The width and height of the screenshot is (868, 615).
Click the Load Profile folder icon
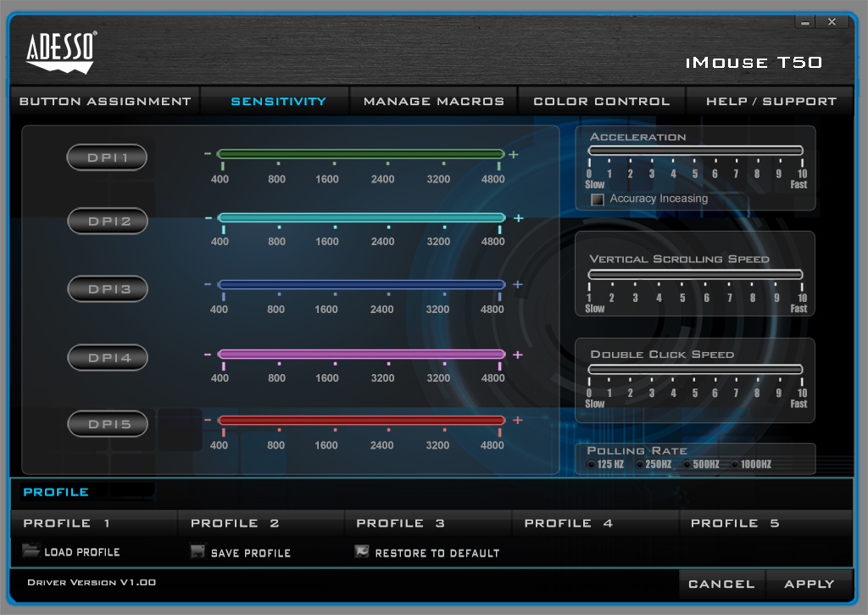tap(31, 551)
